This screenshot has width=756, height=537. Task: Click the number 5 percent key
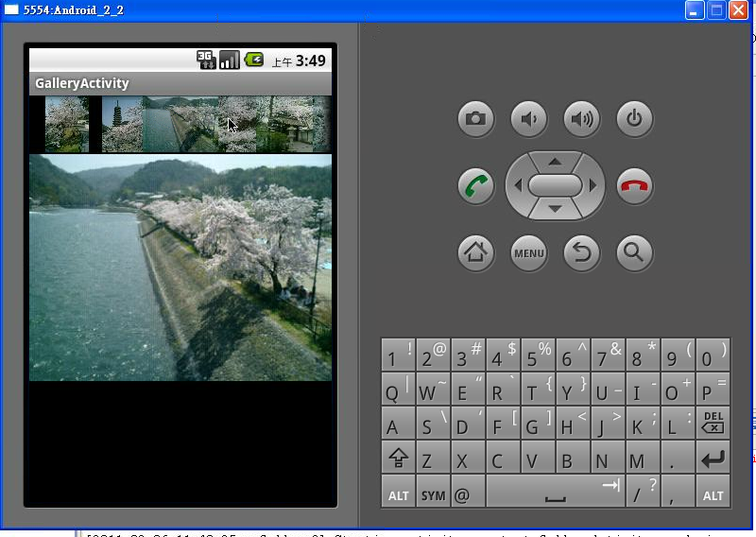coord(538,355)
